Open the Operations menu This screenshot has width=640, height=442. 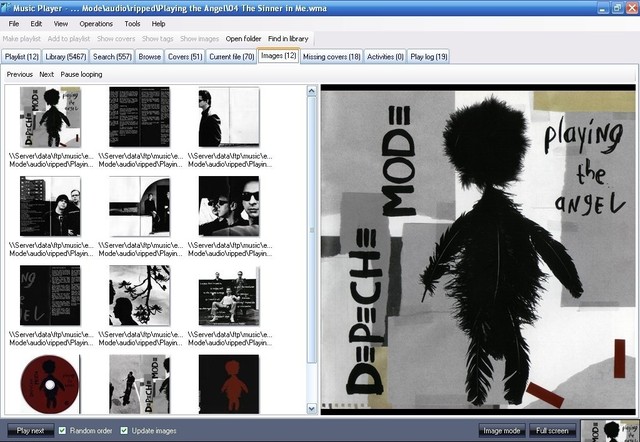coord(96,24)
